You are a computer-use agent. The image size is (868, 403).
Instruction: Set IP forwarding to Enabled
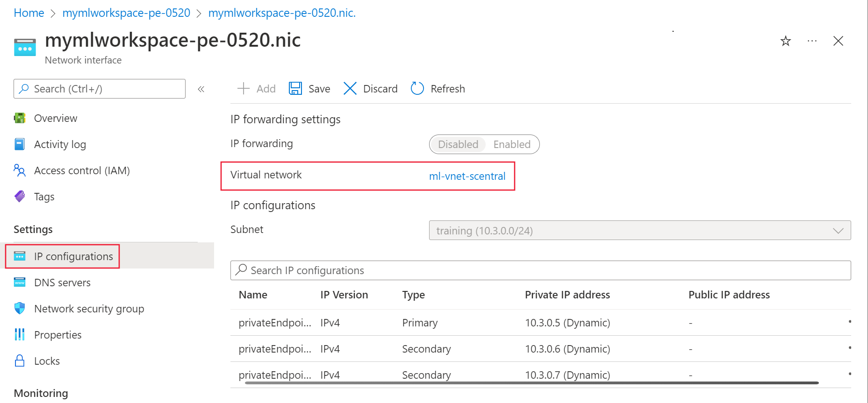512,144
